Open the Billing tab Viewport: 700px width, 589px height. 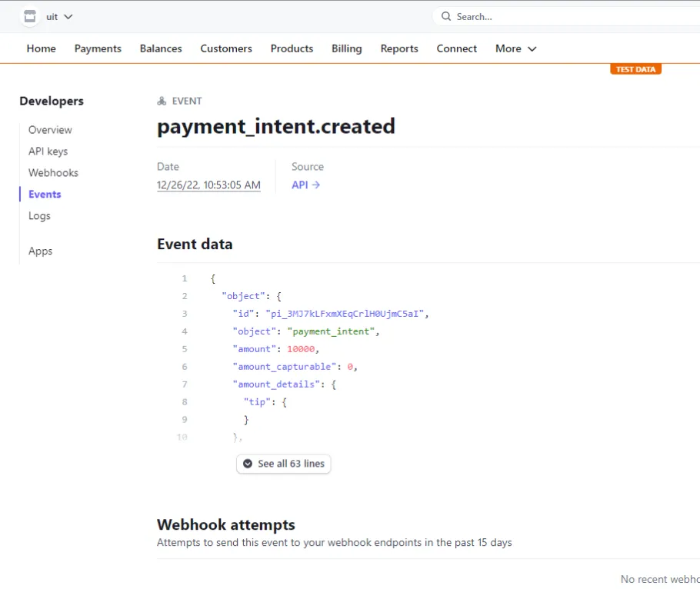pos(346,48)
